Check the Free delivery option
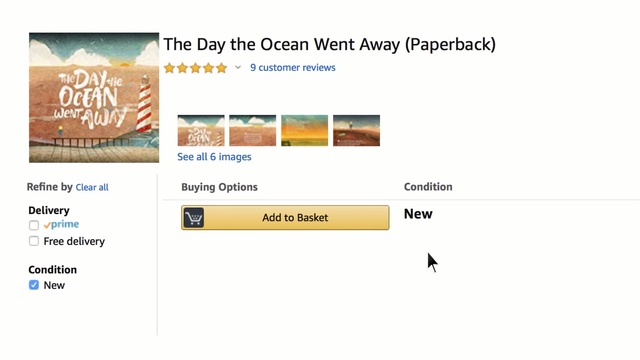 point(34,241)
